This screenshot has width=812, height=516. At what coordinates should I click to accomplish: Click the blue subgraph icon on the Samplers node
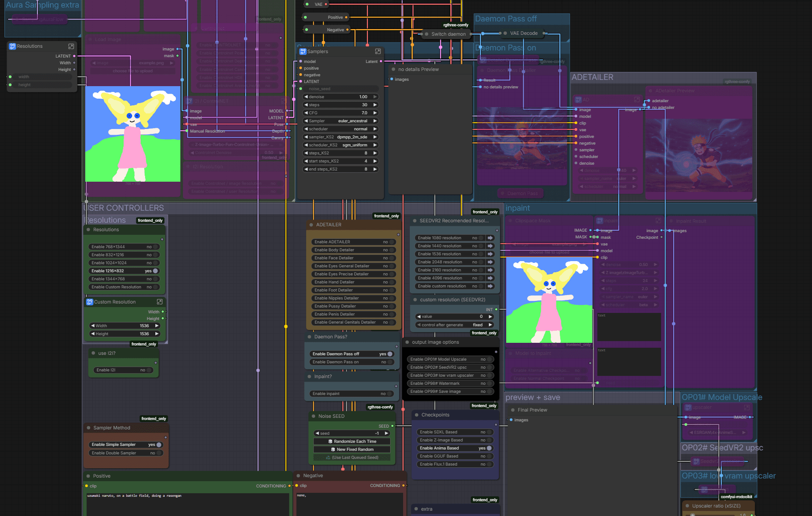(303, 51)
